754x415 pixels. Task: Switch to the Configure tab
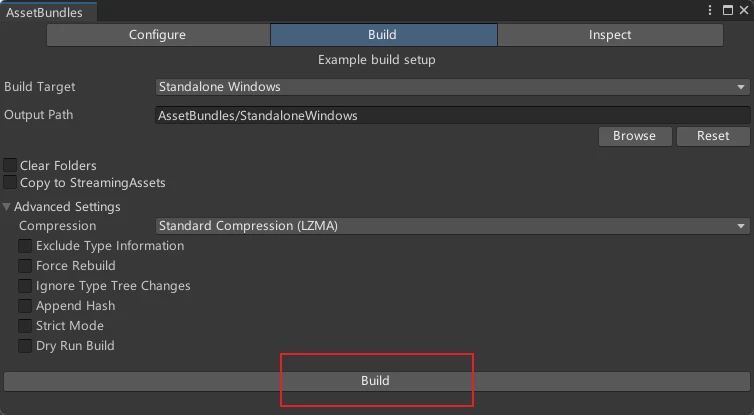point(157,35)
